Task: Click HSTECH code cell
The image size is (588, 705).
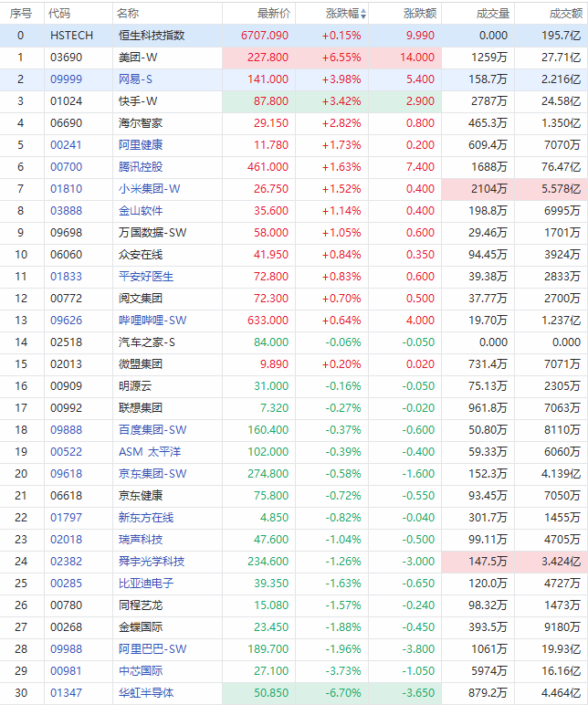Action: [x=71, y=36]
